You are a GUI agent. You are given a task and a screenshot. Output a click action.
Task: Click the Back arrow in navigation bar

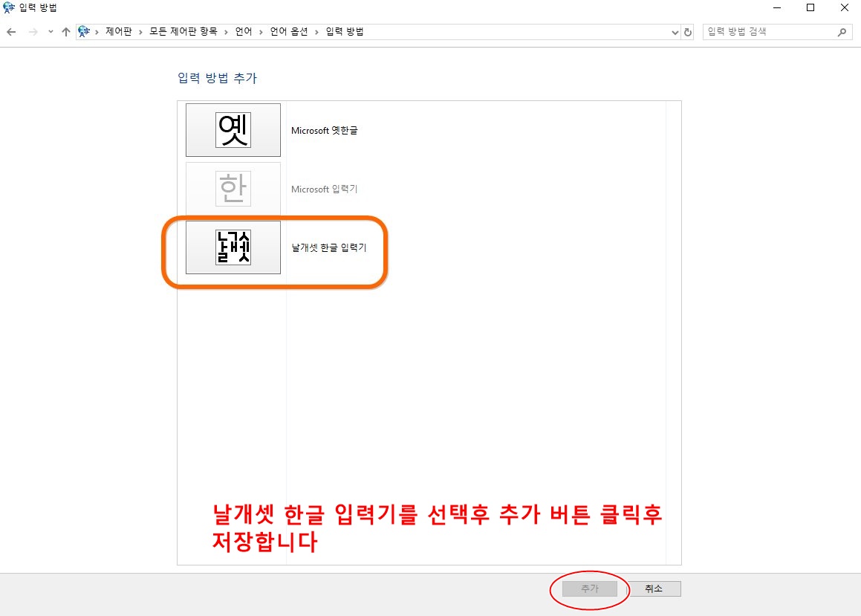pyautogui.click(x=11, y=32)
